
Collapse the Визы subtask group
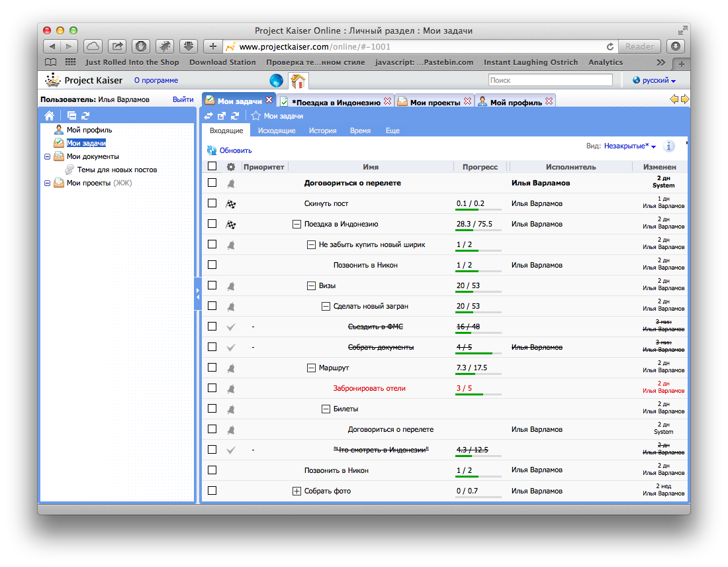click(x=312, y=286)
